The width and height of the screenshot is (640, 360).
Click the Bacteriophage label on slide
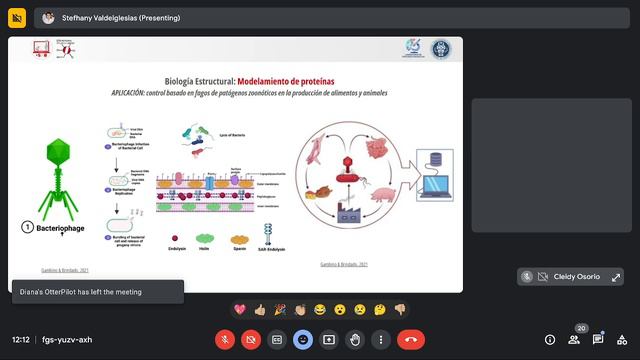(60, 228)
